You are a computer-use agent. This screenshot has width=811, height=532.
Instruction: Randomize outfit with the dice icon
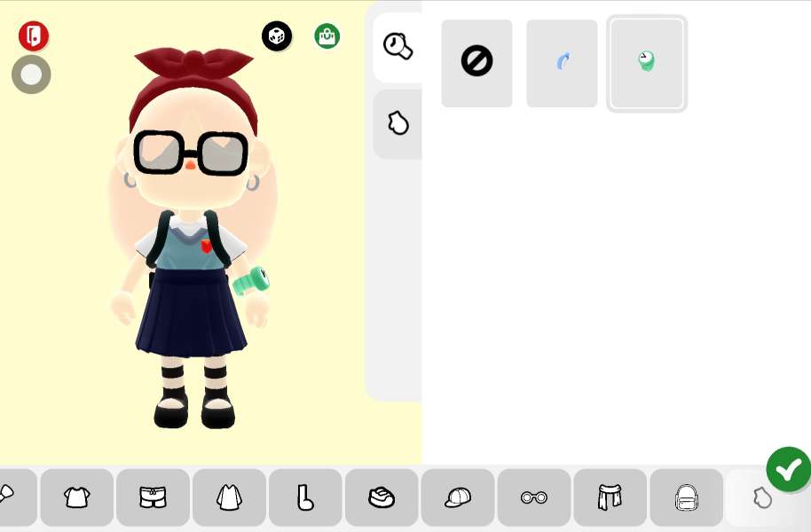click(x=277, y=36)
